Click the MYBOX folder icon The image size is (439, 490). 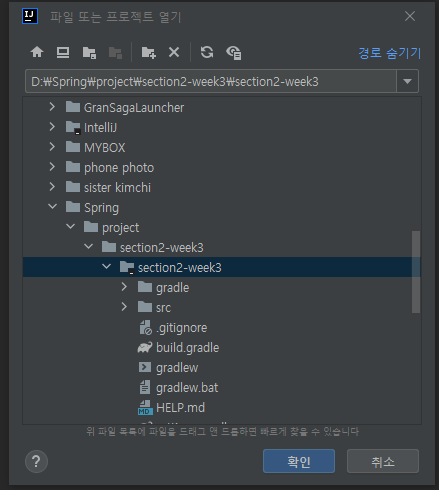point(73,147)
